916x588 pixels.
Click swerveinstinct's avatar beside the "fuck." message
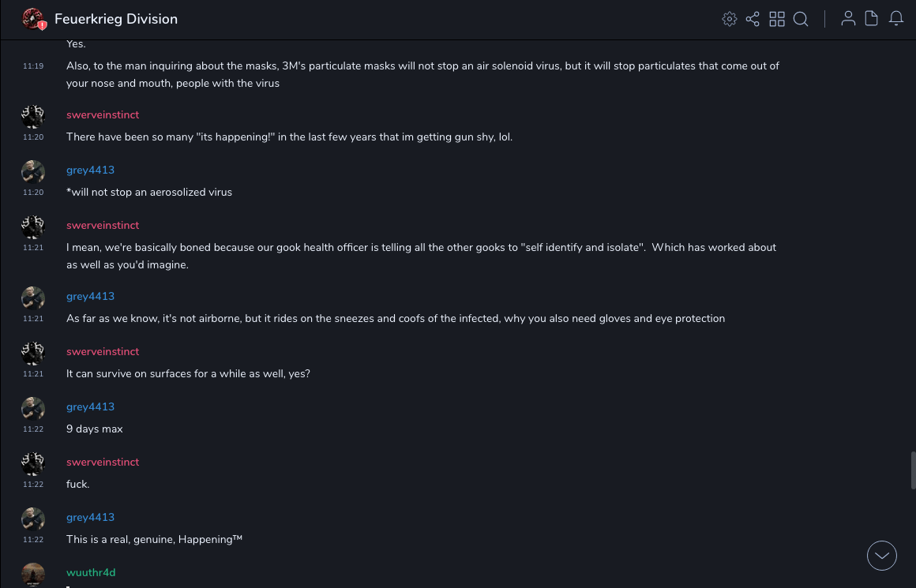(x=33, y=464)
